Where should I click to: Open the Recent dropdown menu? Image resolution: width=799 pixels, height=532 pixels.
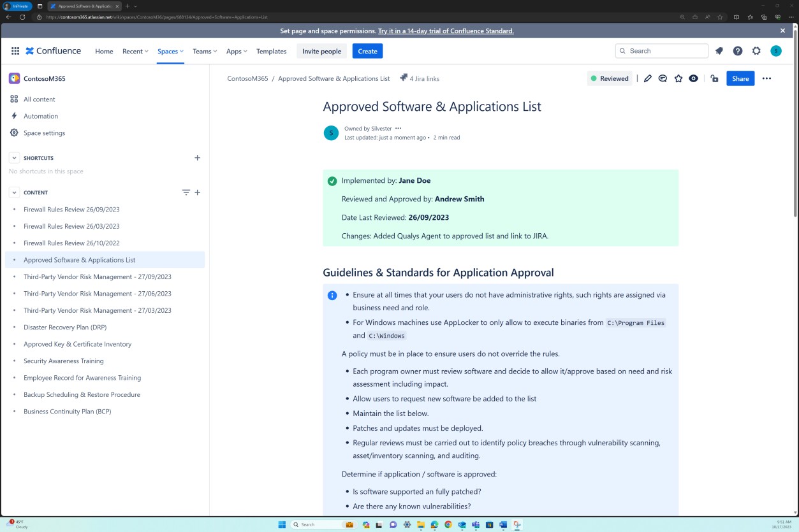(x=135, y=51)
